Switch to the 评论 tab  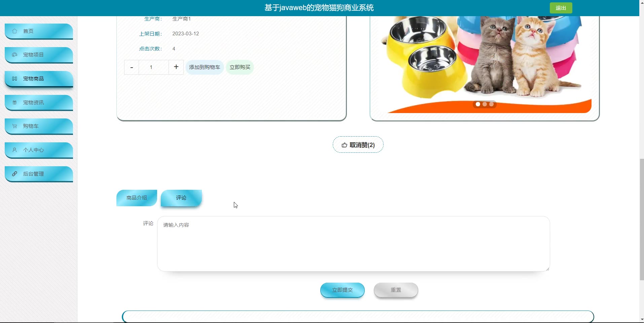[x=181, y=198]
